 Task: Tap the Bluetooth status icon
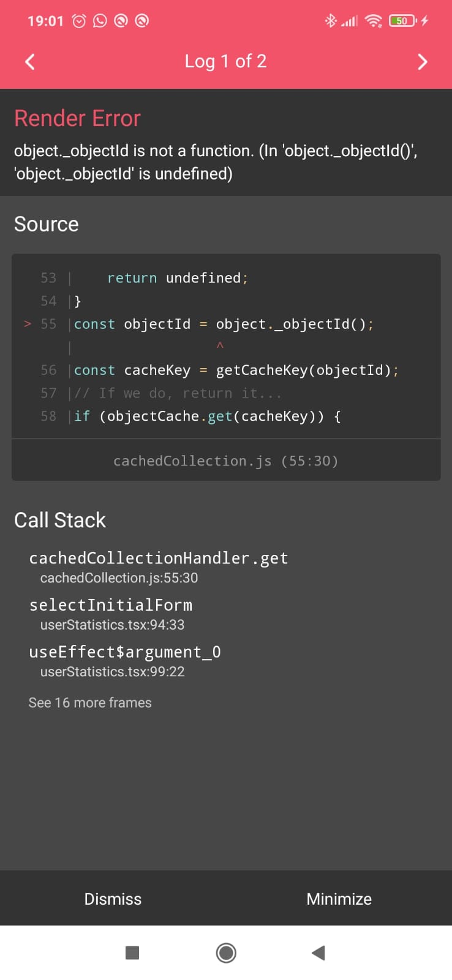330,21
